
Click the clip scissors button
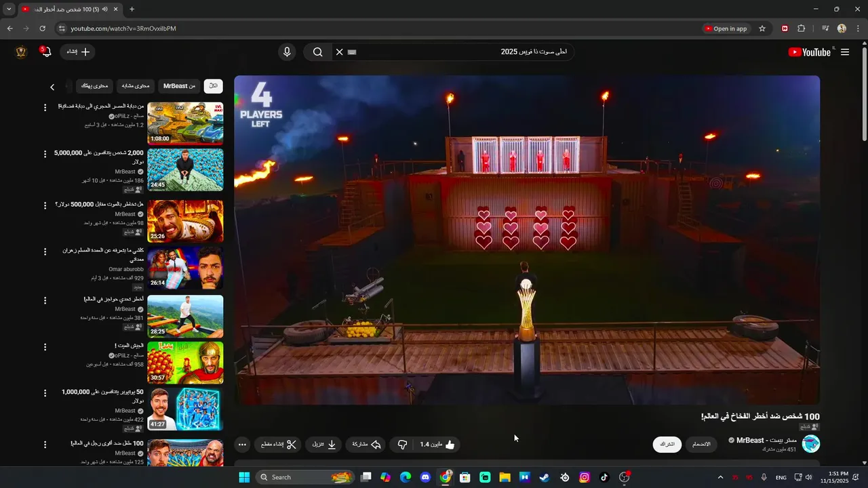click(279, 445)
